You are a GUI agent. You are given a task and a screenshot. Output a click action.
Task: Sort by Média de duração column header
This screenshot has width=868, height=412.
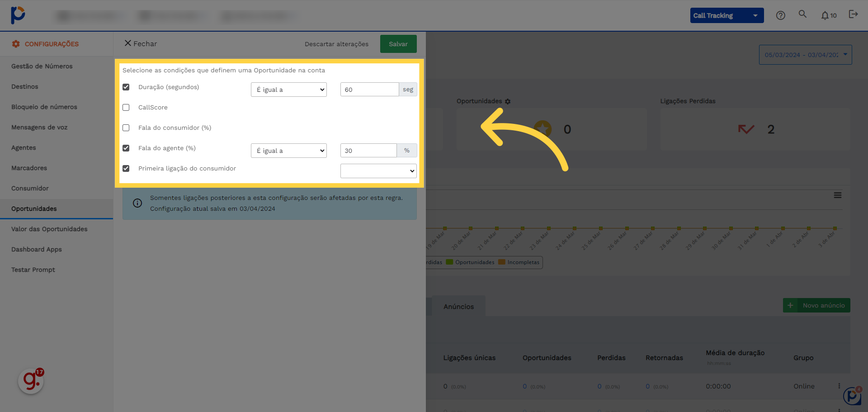pos(735,353)
